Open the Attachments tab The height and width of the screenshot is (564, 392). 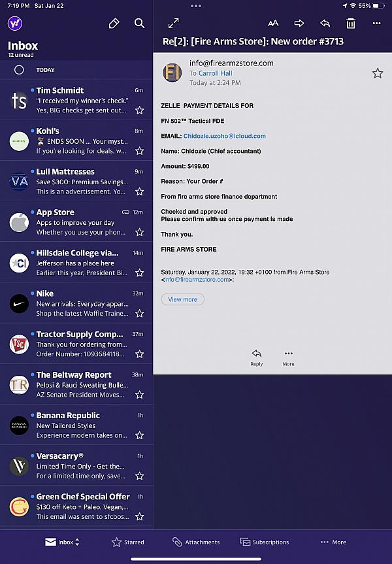(x=195, y=542)
